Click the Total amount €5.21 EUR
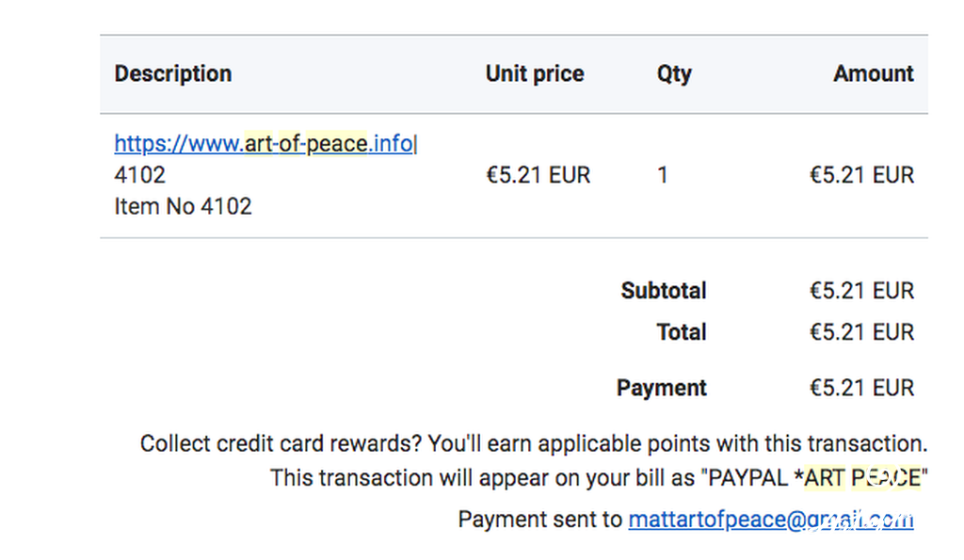The width and height of the screenshot is (964, 560). click(861, 332)
